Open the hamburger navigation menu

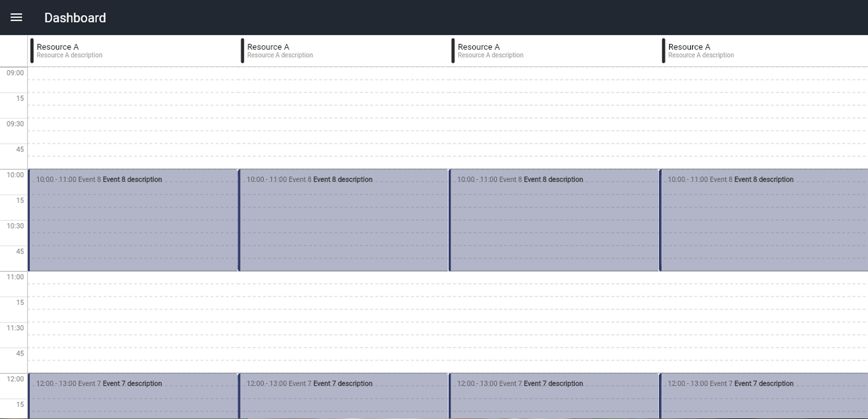coord(16,17)
